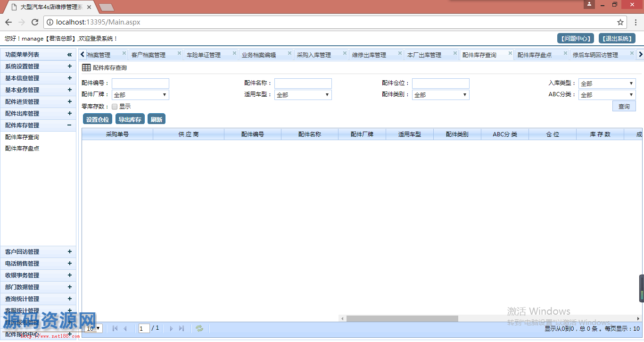644x342 pixels.
Task: Close the 修后车辆回访管理 tab
Action: (632, 53)
